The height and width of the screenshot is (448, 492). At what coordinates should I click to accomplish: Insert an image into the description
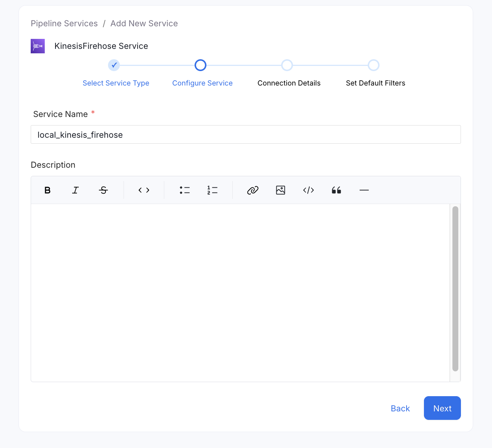pyautogui.click(x=280, y=190)
